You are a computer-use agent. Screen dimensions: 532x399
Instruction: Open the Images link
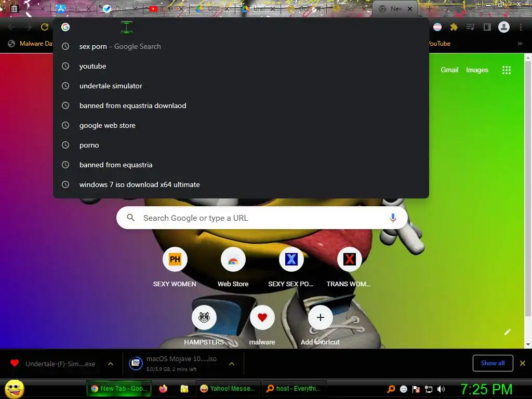pos(477,70)
